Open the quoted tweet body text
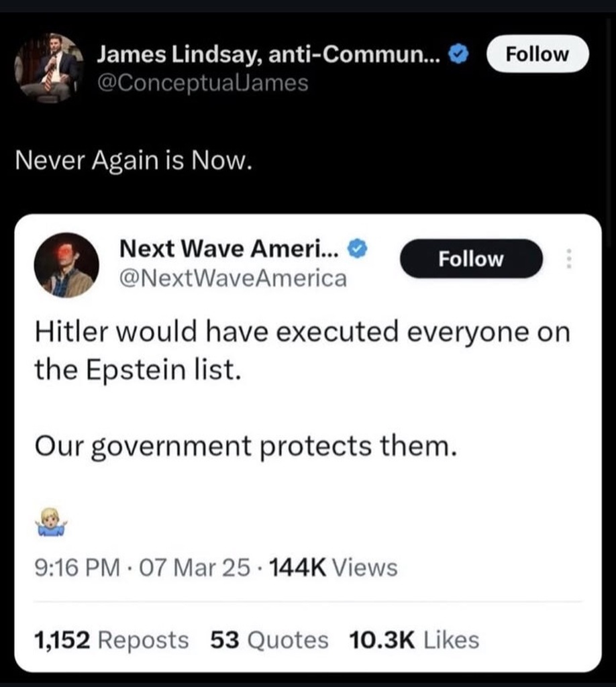The height and width of the screenshot is (687, 616). pos(303,390)
